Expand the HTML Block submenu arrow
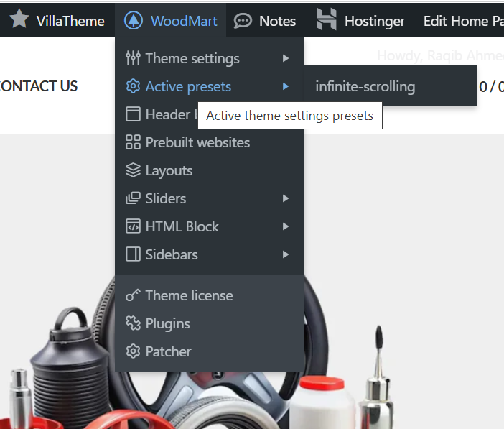The height and width of the screenshot is (429, 504). (x=286, y=226)
